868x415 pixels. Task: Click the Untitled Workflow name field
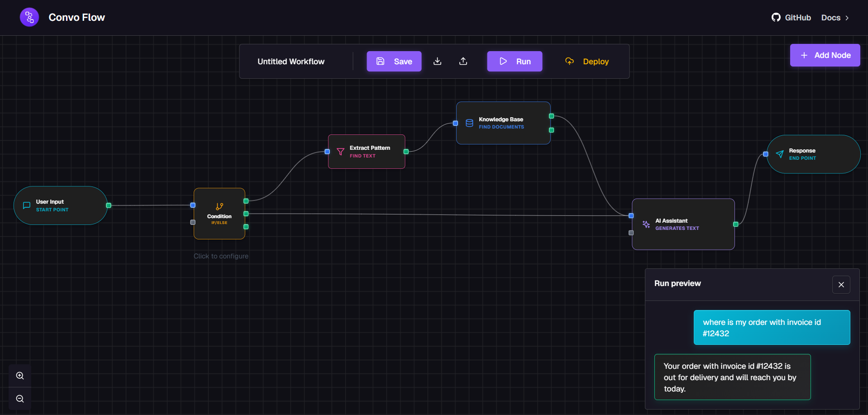tap(291, 61)
